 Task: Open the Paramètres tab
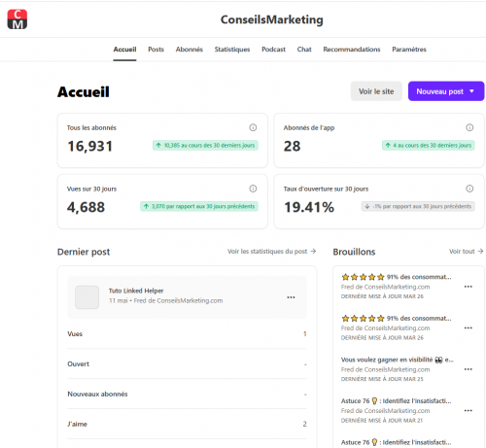pyautogui.click(x=409, y=50)
